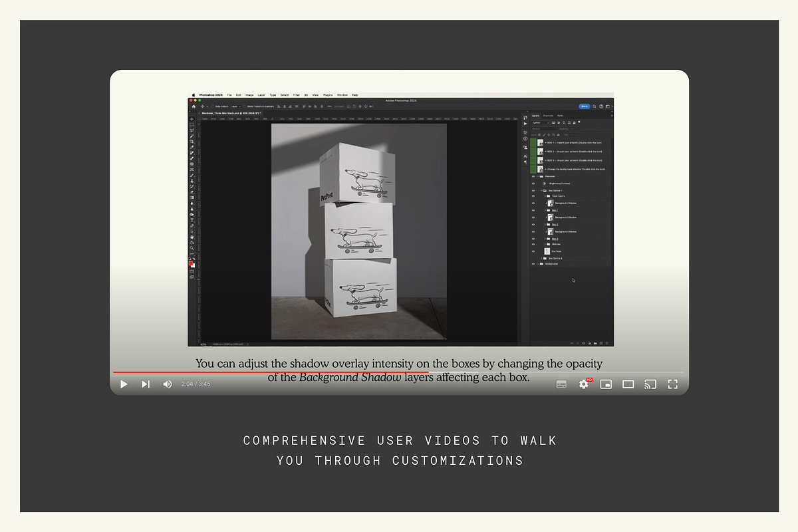
Task: Collapse the Elements group
Action: [538, 176]
